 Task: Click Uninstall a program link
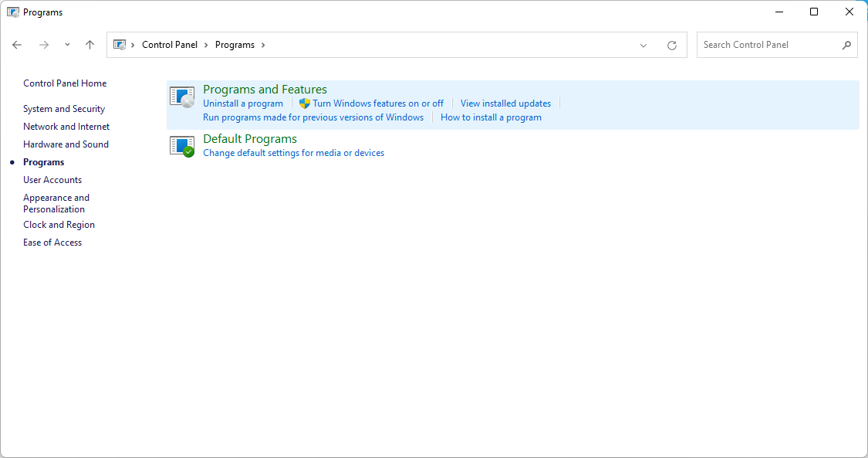[243, 103]
